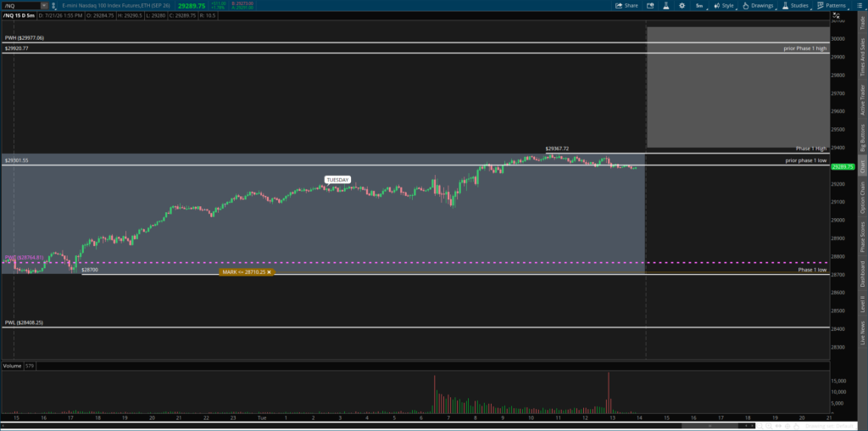Click the H: 29290.5 high value
The height and width of the screenshot is (431, 868).
click(130, 15)
